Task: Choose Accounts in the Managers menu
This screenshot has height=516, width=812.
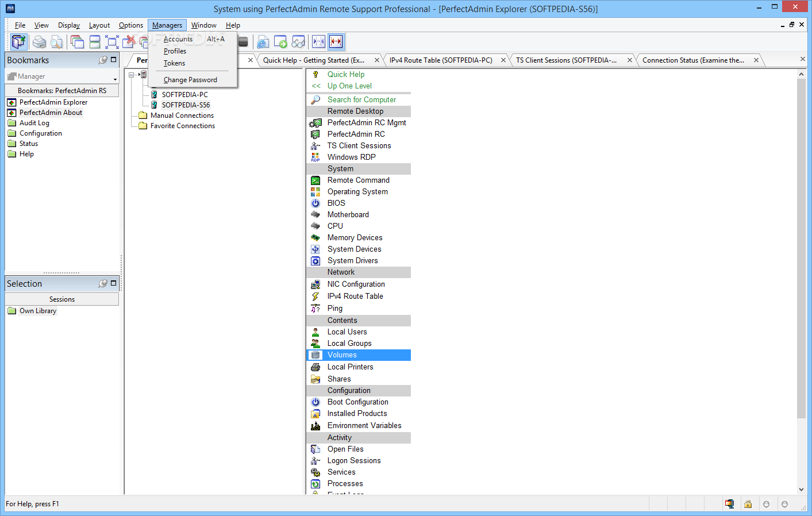Action: (x=193, y=39)
